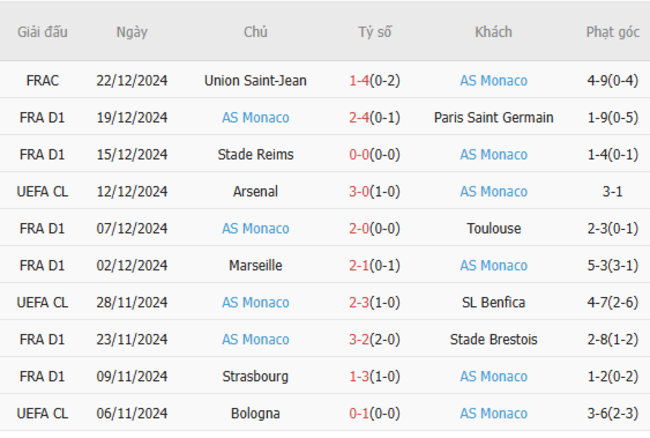650x438 pixels.
Task: Open the 2-1 Marseille match score
Action: (359, 265)
